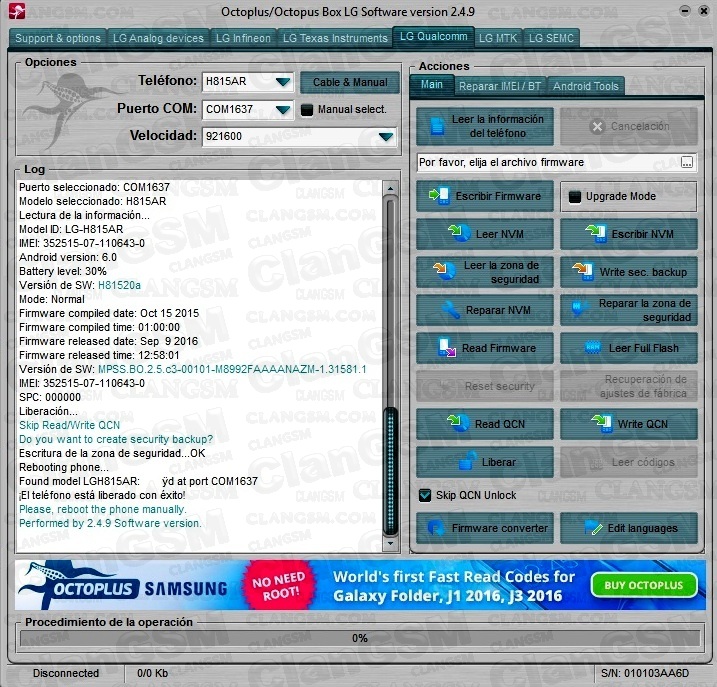Toggle the Manual select checkbox
717x687 pixels.
[307, 110]
